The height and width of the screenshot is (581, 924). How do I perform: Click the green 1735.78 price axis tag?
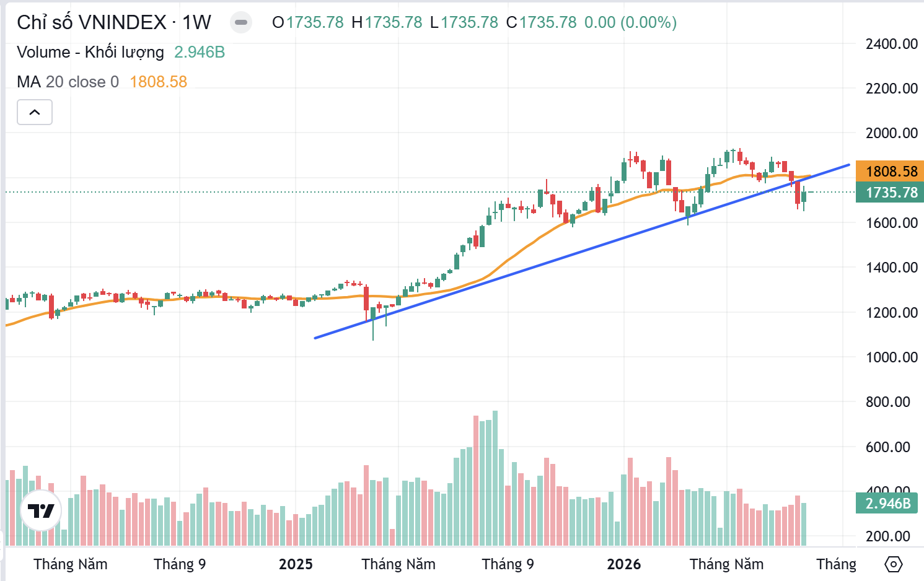890,193
